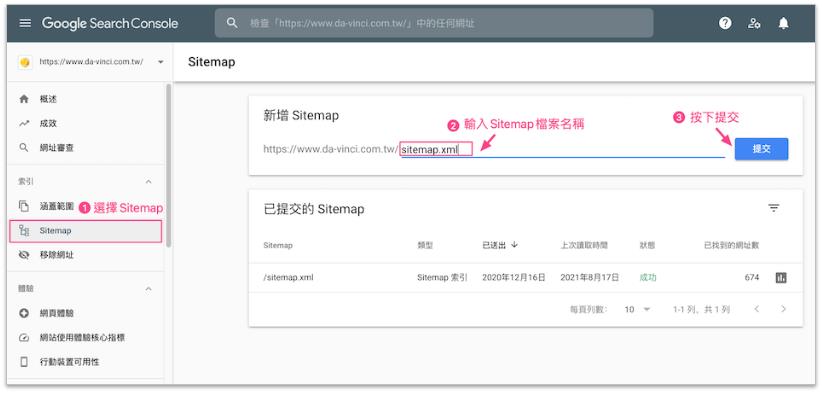Viewport: 822px width, 393px height.
Task: Click the 新增 Sitemap heading
Action: (x=301, y=116)
